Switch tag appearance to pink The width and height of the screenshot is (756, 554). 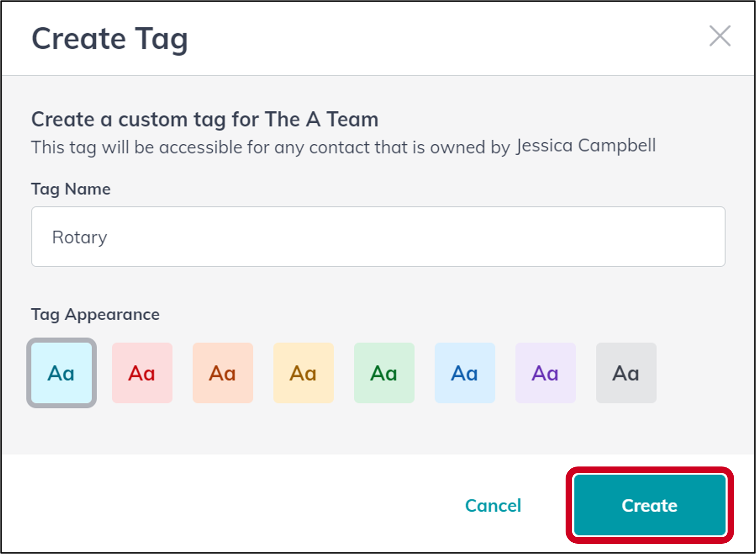click(142, 372)
